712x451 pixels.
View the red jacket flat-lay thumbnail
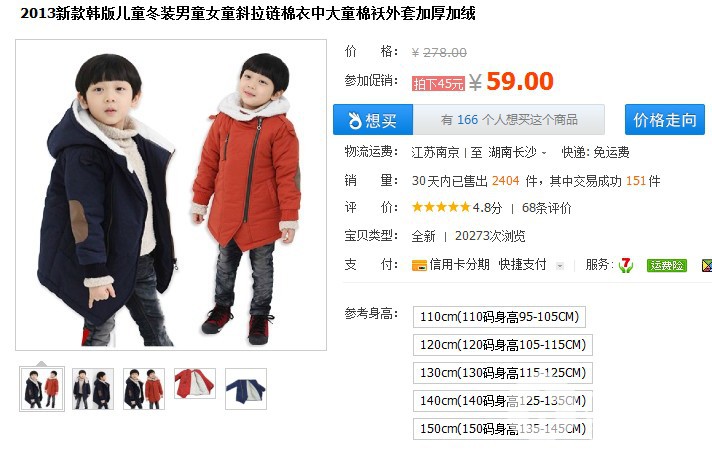[x=195, y=384]
